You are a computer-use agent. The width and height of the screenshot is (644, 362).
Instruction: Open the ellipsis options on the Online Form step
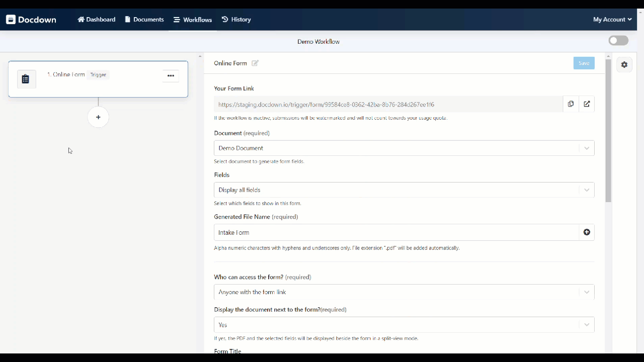pyautogui.click(x=171, y=75)
